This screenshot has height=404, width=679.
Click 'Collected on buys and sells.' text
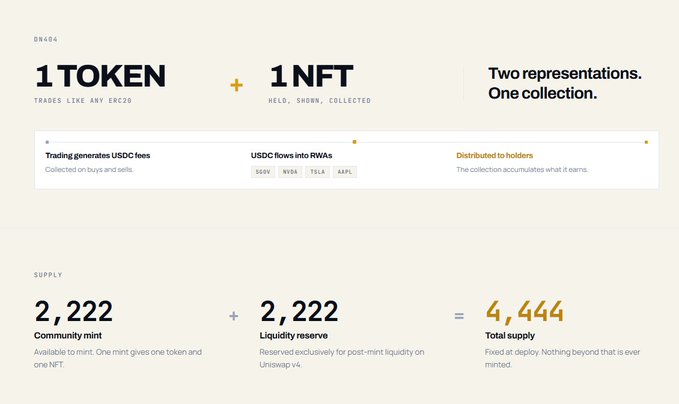pos(89,169)
